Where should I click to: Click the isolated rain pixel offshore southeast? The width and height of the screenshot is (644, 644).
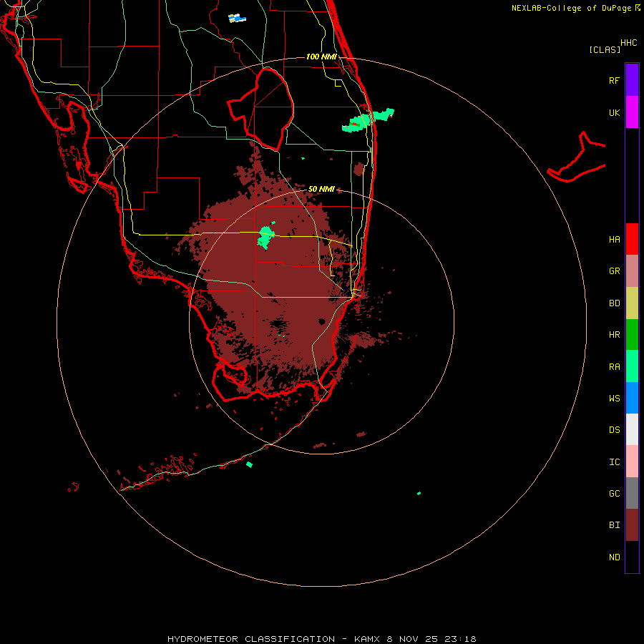pyautogui.click(x=419, y=493)
